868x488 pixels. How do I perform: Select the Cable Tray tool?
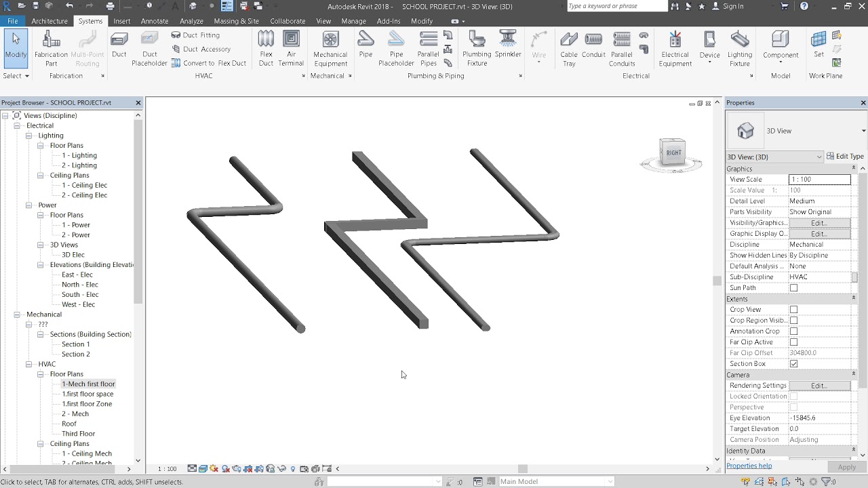point(569,48)
